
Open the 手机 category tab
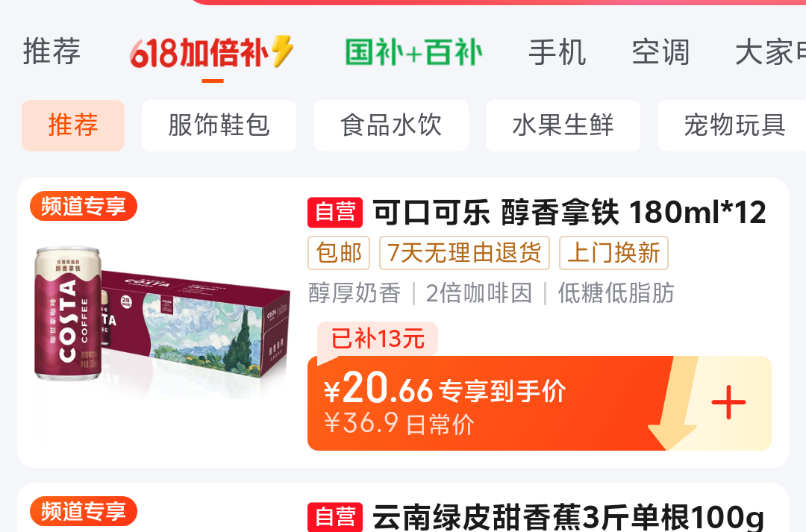557,52
